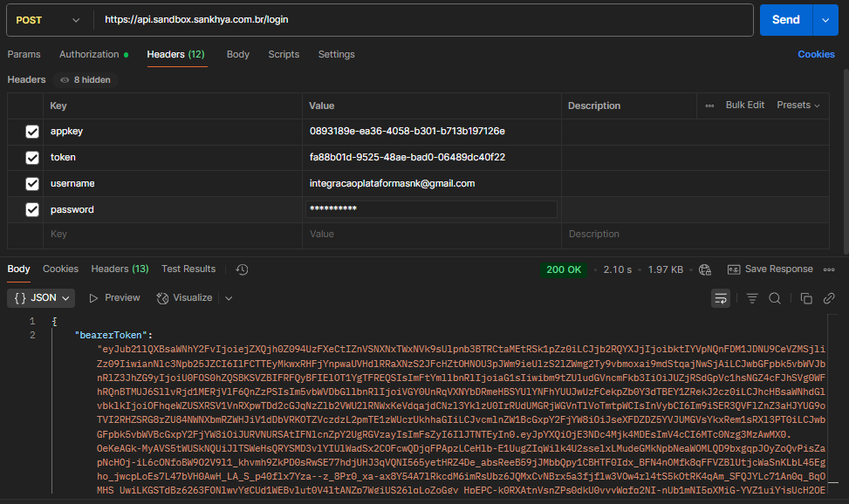Open the response Headers (13) tab
849x504 pixels.
[120, 269]
